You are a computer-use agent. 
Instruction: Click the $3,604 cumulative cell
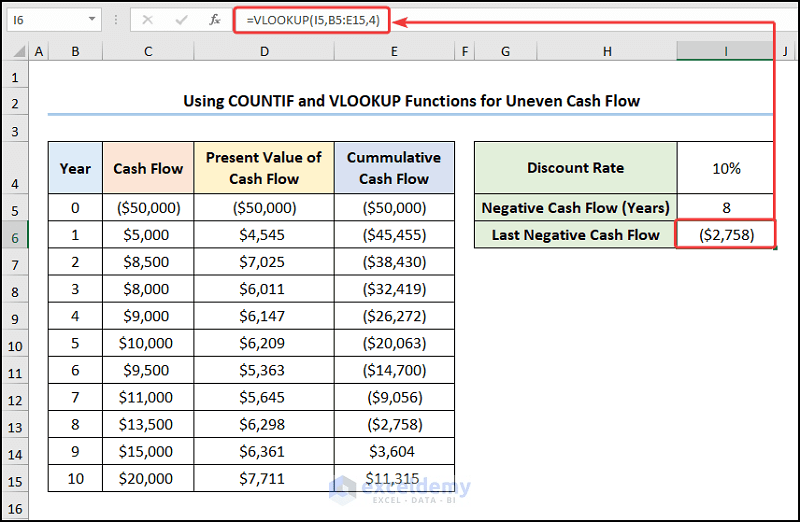point(394,451)
